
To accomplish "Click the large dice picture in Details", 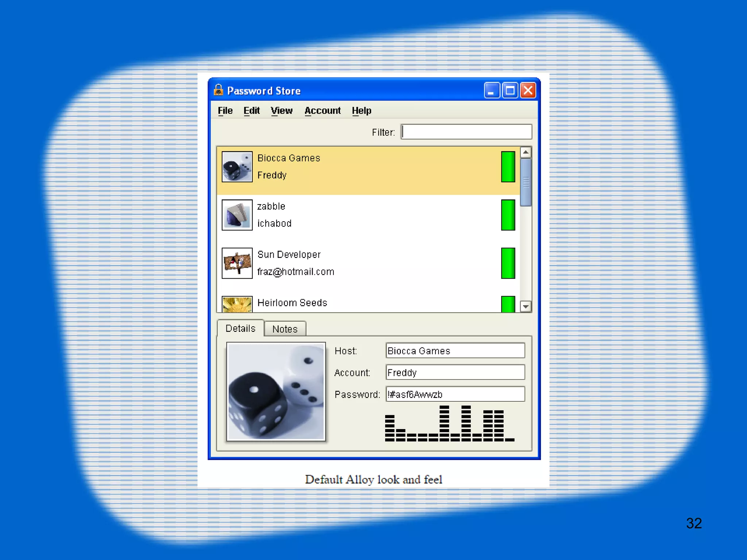I will pos(276,392).
